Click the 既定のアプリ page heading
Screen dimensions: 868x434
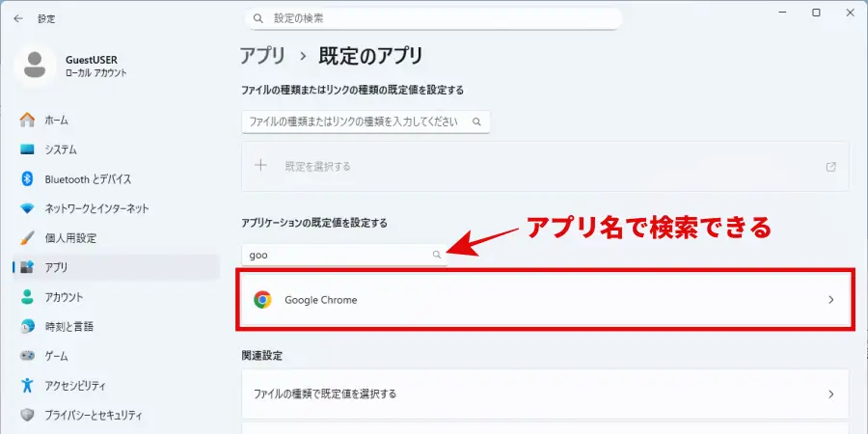pyautogui.click(x=371, y=56)
